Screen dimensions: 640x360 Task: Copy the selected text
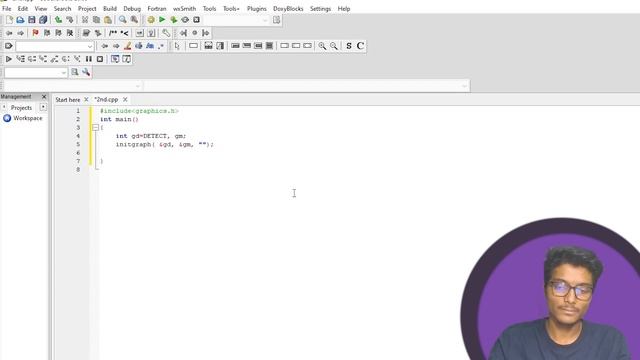coord(96,20)
